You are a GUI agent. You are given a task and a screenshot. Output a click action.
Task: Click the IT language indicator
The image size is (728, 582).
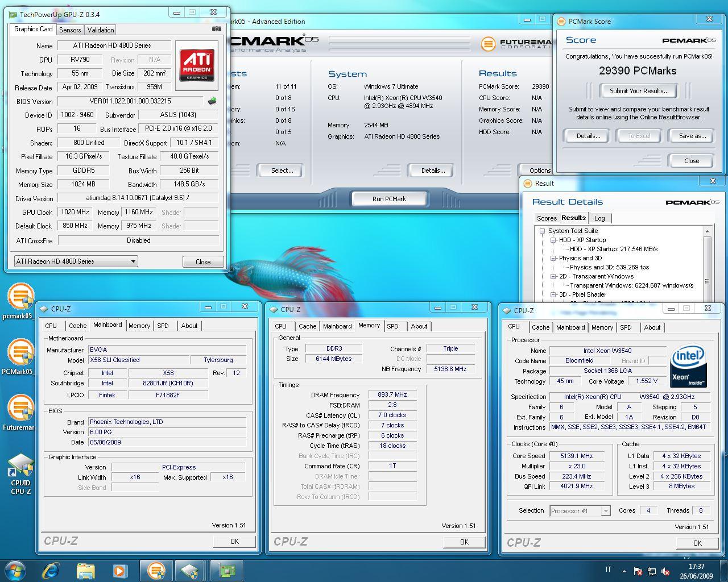608,569
